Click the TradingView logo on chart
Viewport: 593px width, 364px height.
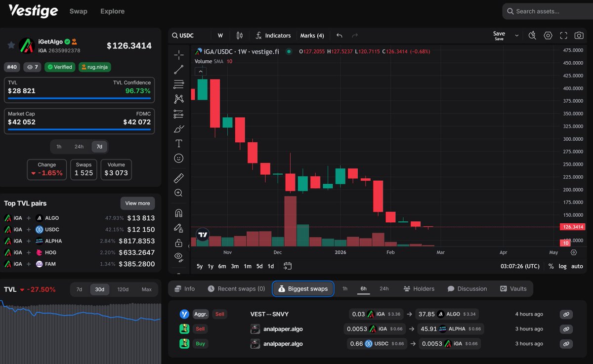tap(203, 235)
